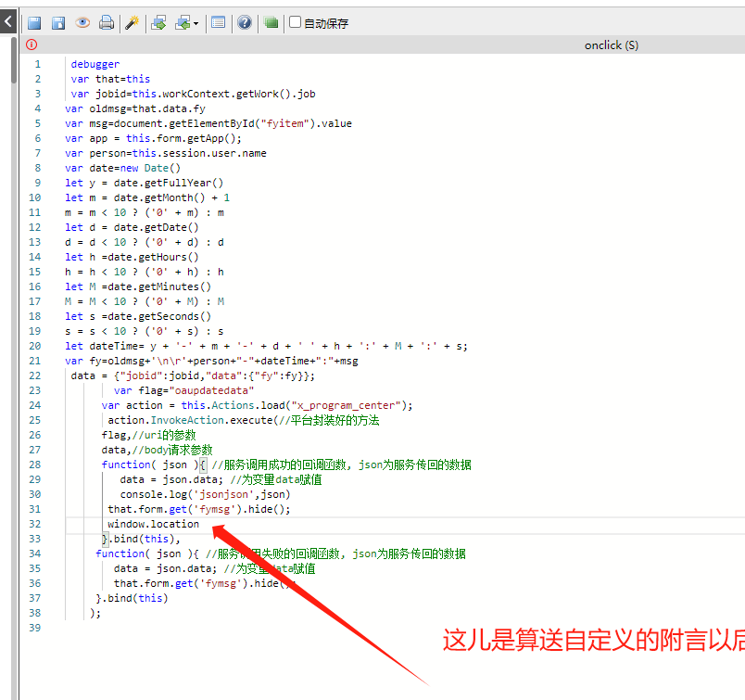This screenshot has height=700, width=745.
Task: Select the onclick (S) script tab
Action: coord(611,45)
